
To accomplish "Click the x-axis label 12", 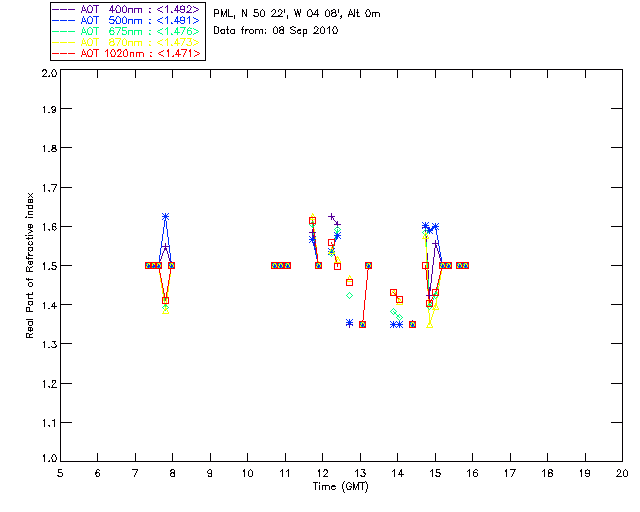I will [322, 473].
